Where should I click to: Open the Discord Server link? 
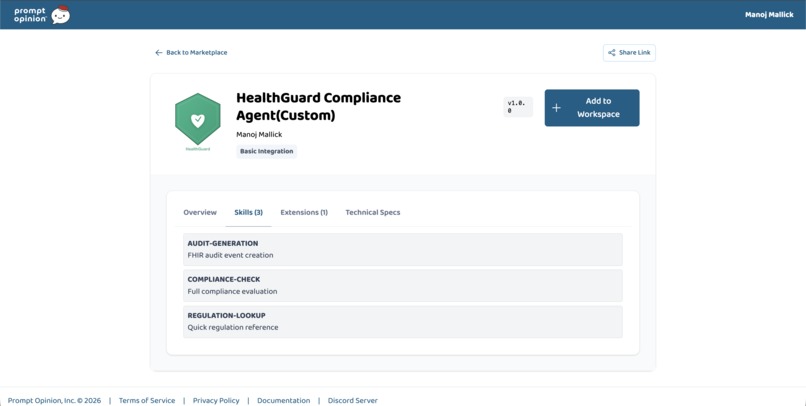[x=353, y=400]
